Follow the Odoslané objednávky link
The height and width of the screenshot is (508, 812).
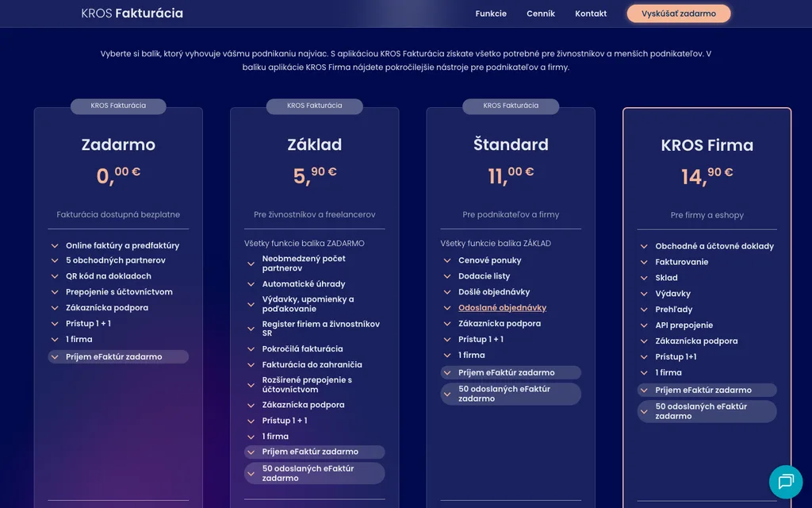pos(502,307)
